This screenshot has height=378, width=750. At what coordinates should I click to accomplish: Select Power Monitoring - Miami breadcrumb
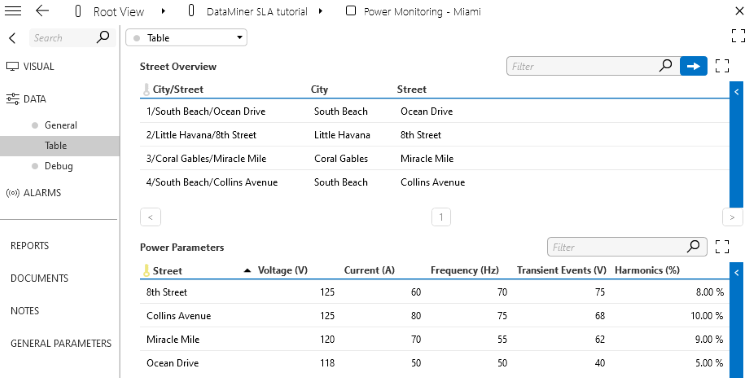coord(422,11)
